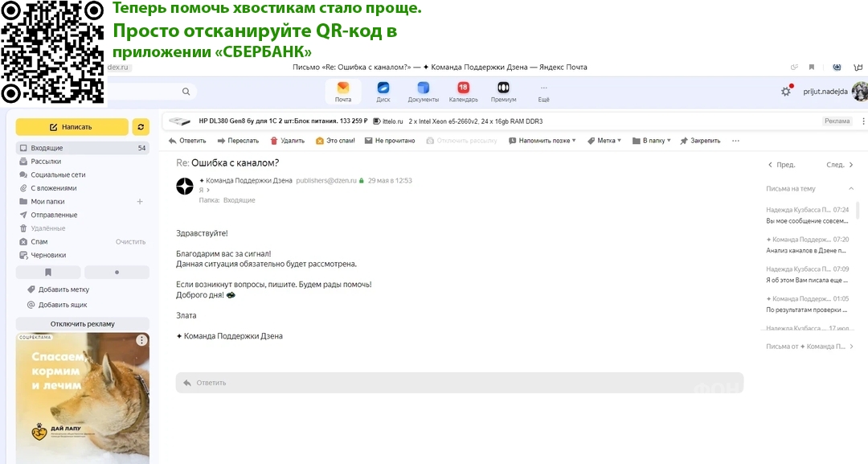
Task: Open the Мои папки section
Action: 47,202
